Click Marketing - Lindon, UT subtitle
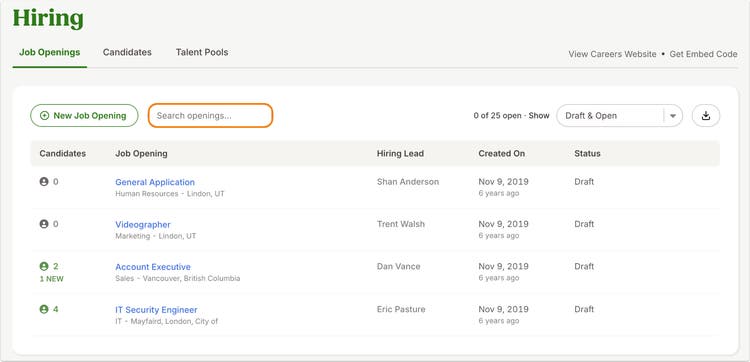The height and width of the screenshot is (362, 750). pos(155,236)
